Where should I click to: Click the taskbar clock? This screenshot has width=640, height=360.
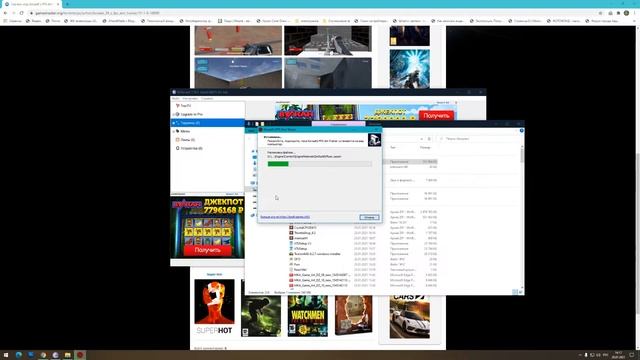(618, 355)
